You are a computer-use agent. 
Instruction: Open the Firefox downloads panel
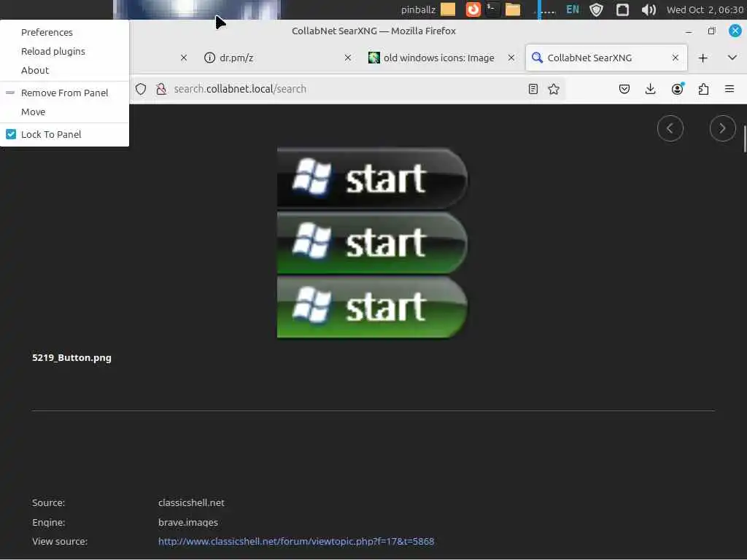click(650, 89)
